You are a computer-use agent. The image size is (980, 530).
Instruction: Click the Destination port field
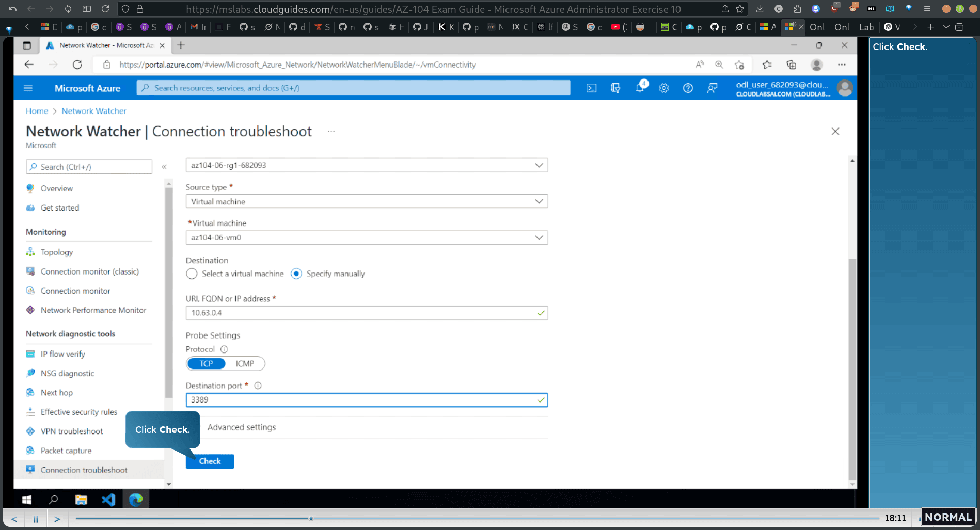point(367,400)
